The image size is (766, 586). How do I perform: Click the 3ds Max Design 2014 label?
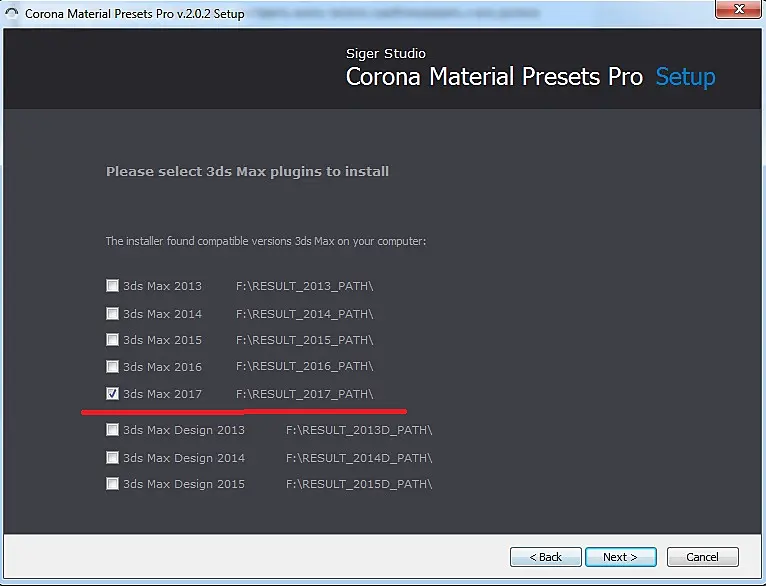(x=184, y=458)
